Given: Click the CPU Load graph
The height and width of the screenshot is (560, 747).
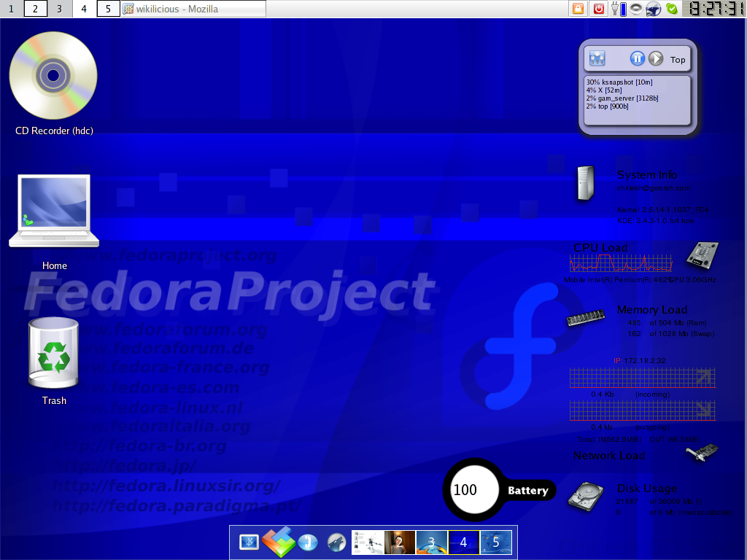Looking at the screenshot, I should point(621,262).
